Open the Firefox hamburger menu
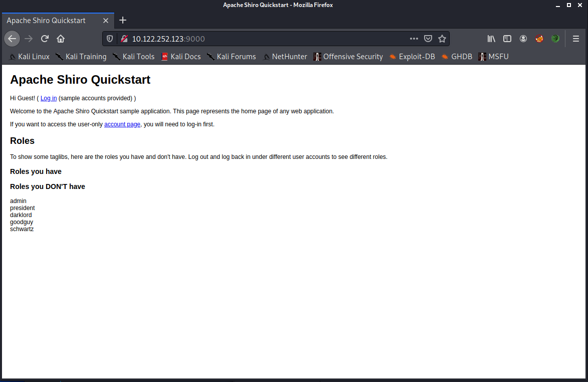The image size is (588, 382). pos(576,39)
